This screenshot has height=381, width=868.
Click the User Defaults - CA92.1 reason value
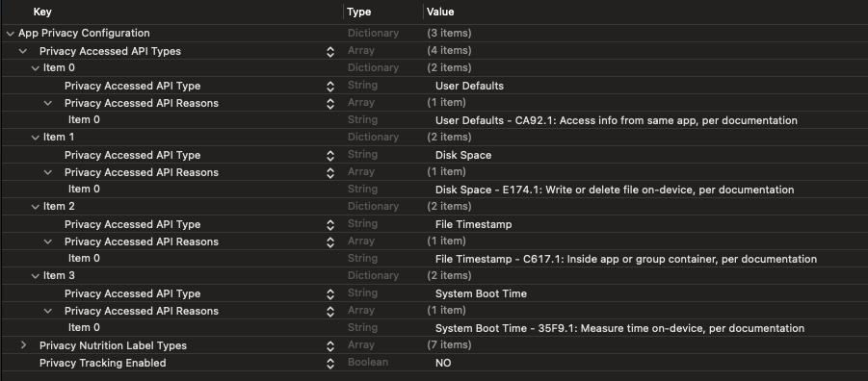coord(617,120)
